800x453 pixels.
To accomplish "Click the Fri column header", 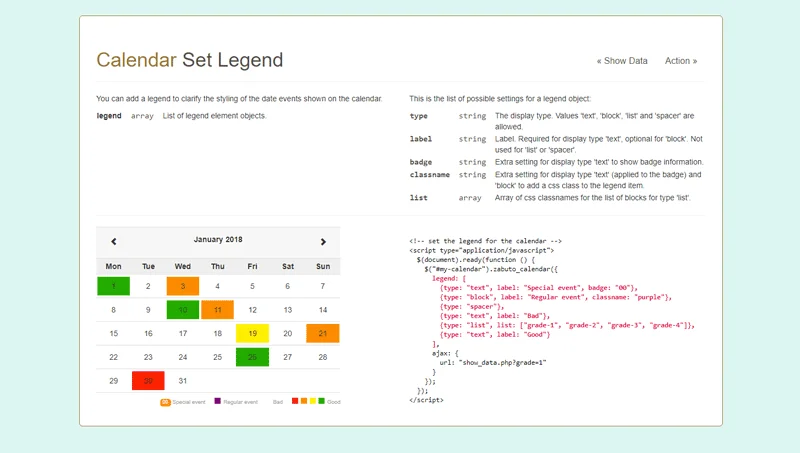I will [x=252, y=266].
